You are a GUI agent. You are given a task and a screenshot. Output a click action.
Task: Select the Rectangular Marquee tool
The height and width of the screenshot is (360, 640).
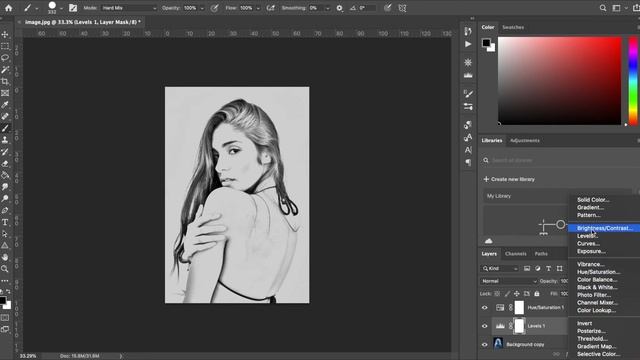click(x=5, y=46)
